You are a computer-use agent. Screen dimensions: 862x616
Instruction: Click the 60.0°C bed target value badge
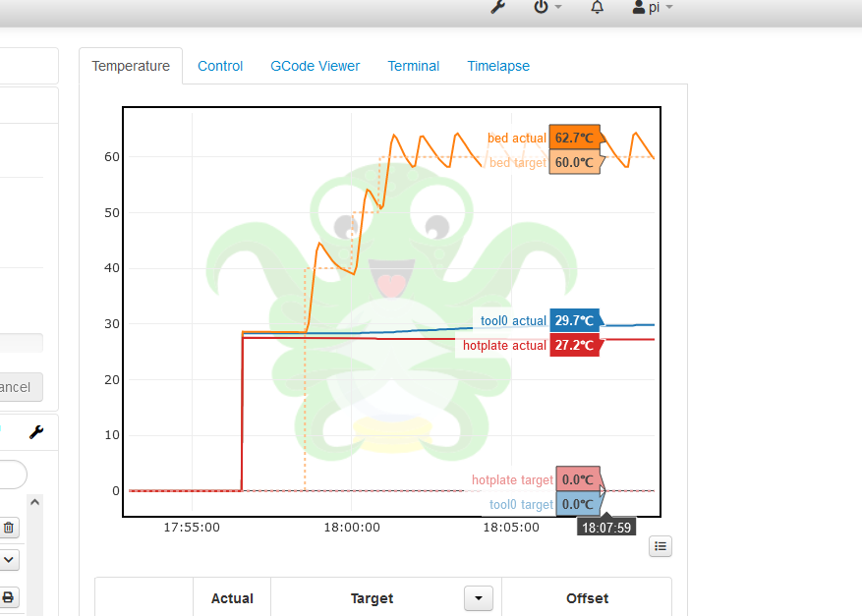point(575,162)
